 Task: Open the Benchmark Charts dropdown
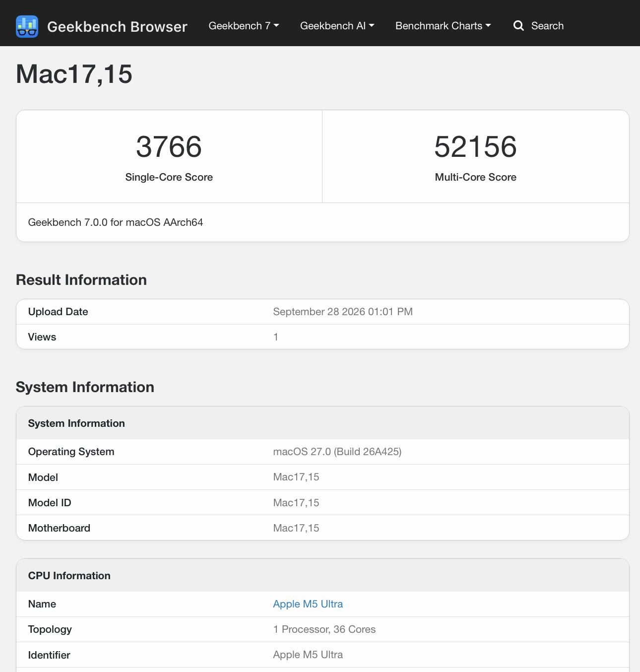443,26
